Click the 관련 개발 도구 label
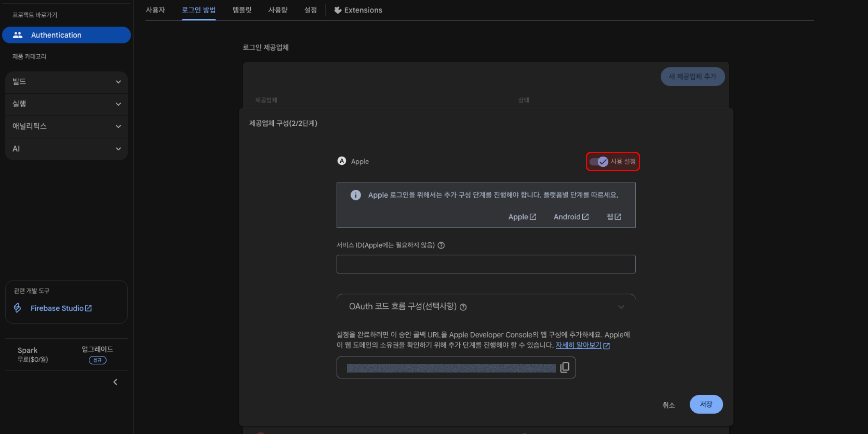 (x=32, y=291)
